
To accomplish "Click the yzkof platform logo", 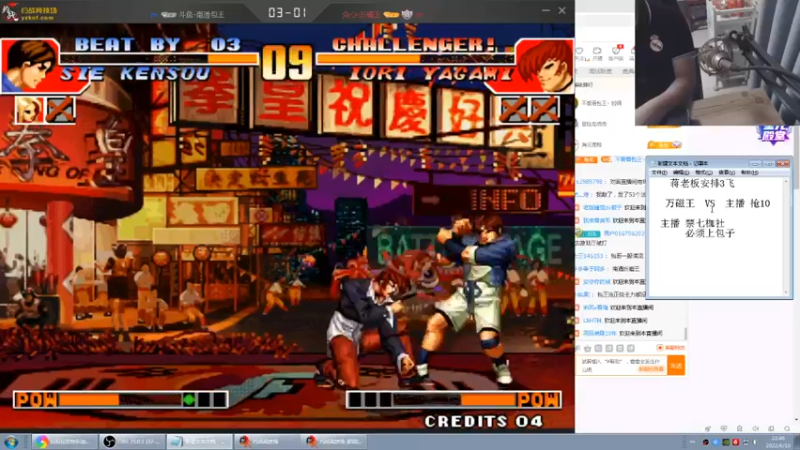I will coord(29,12).
